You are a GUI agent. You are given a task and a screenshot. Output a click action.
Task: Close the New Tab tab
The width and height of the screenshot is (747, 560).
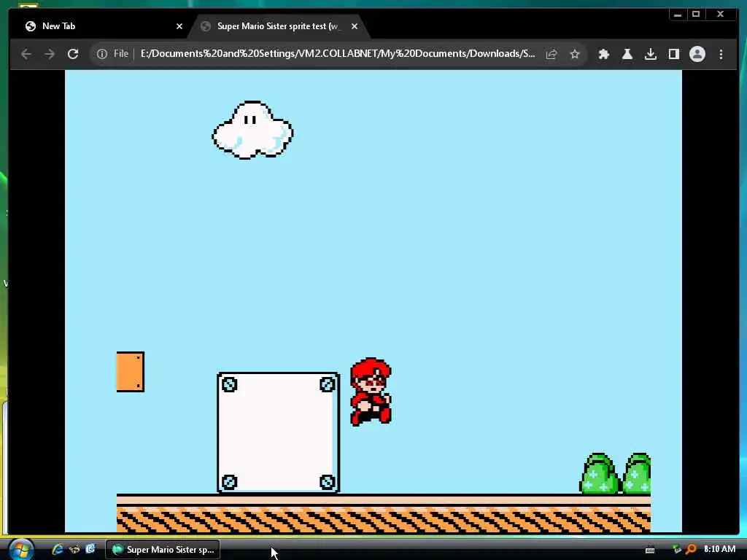point(179,26)
